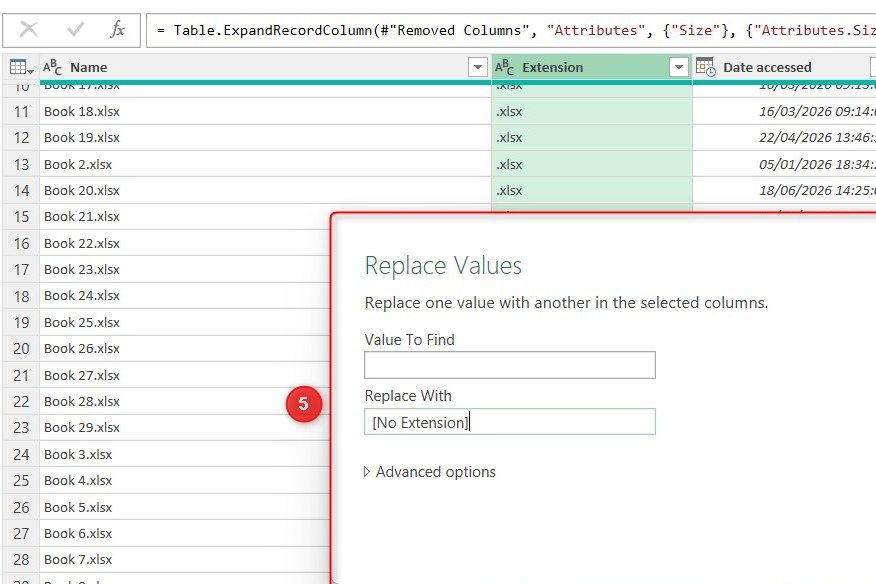Select cell Book 2.xlsx

[x=265, y=164]
